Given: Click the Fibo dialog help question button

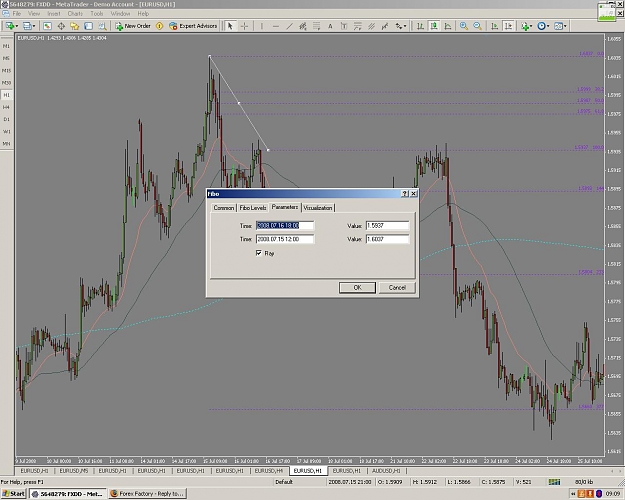Looking at the screenshot, I should pyautogui.click(x=405, y=194).
